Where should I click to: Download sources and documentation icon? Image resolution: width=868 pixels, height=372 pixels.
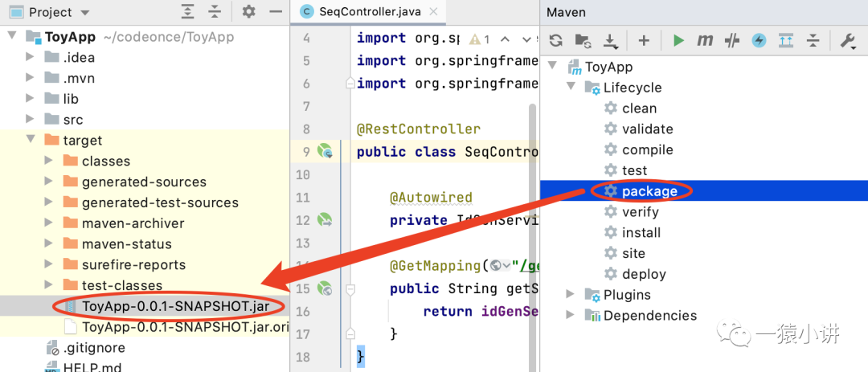click(609, 40)
